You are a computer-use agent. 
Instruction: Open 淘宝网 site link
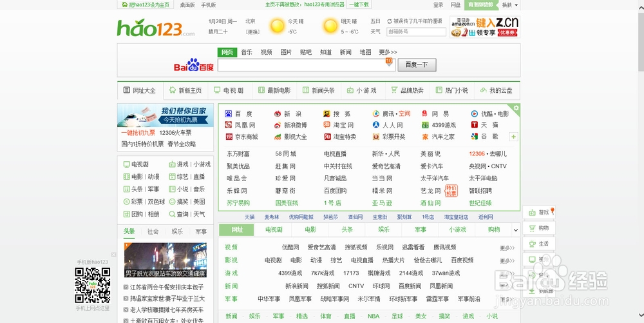[339, 125]
